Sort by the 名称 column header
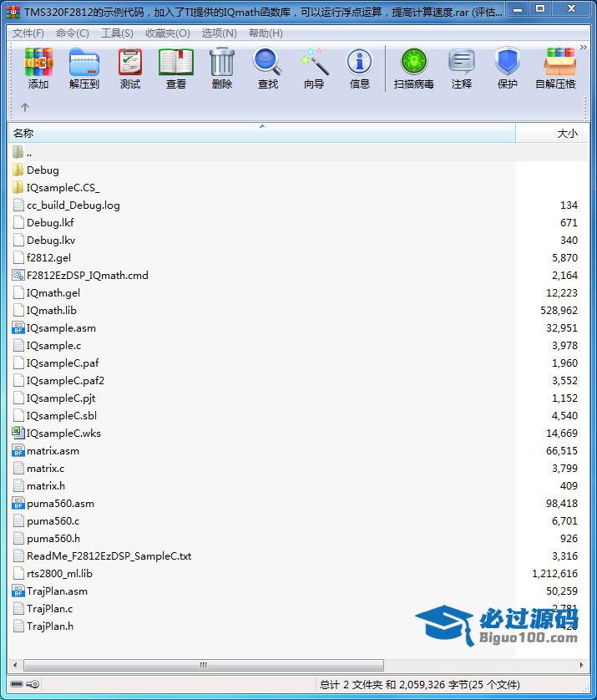The image size is (597, 700). (x=262, y=134)
